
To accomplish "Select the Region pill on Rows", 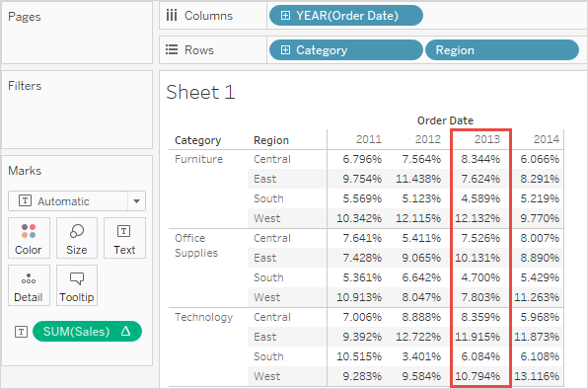I will coord(502,50).
